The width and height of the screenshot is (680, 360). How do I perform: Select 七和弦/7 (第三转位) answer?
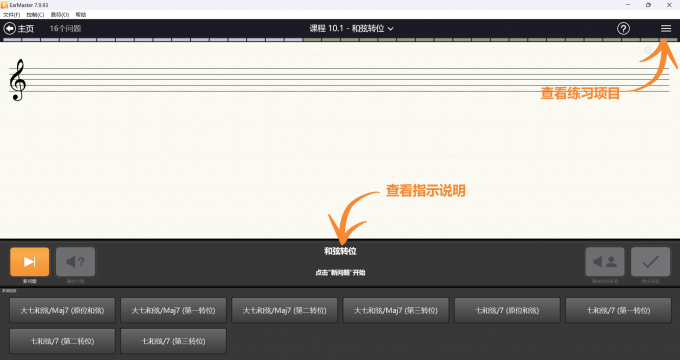tap(173, 341)
